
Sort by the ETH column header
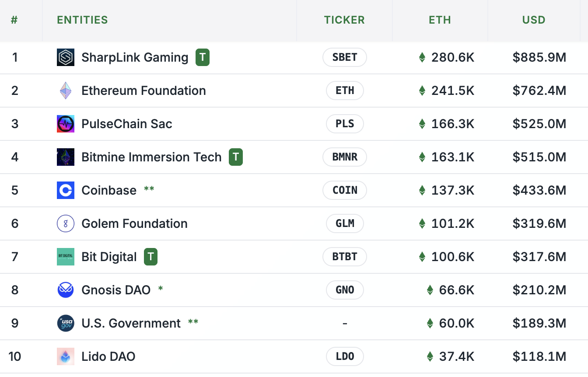click(x=440, y=20)
